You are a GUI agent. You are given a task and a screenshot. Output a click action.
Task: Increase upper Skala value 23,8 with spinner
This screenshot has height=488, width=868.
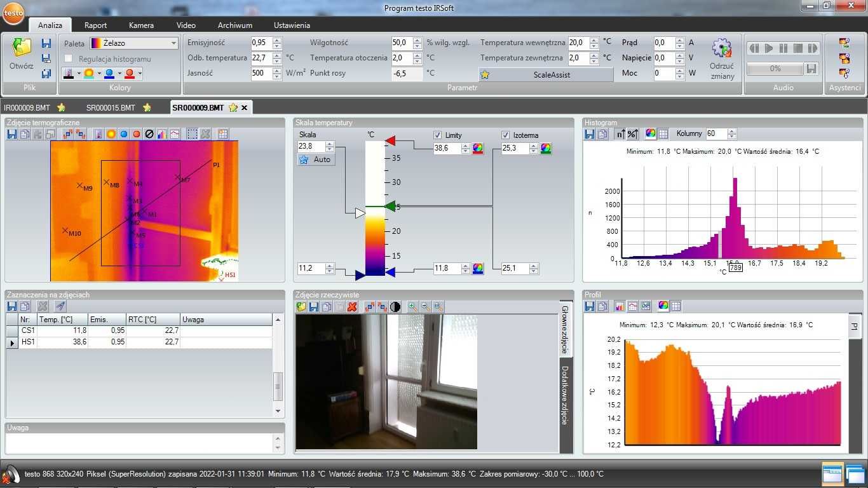[329, 144]
